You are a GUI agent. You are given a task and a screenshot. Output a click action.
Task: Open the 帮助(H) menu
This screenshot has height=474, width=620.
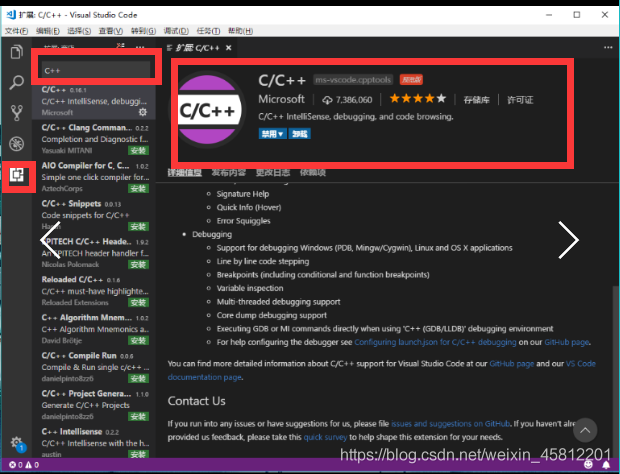pos(240,31)
